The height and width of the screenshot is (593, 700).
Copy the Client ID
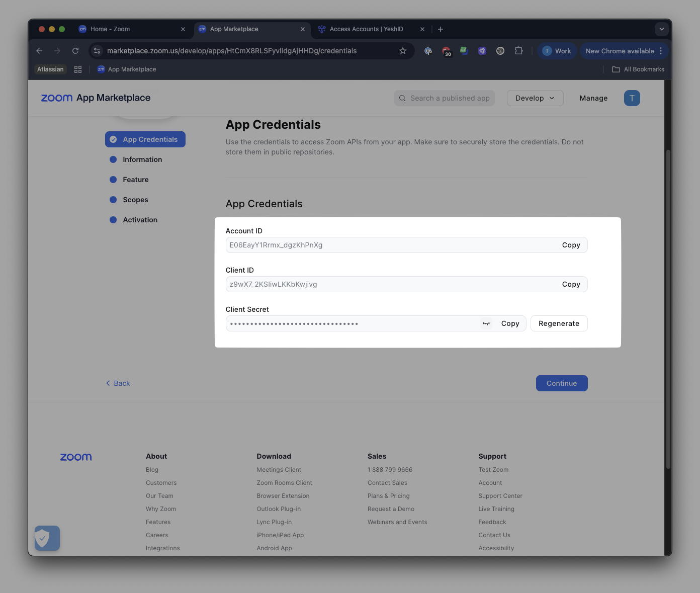click(571, 284)
